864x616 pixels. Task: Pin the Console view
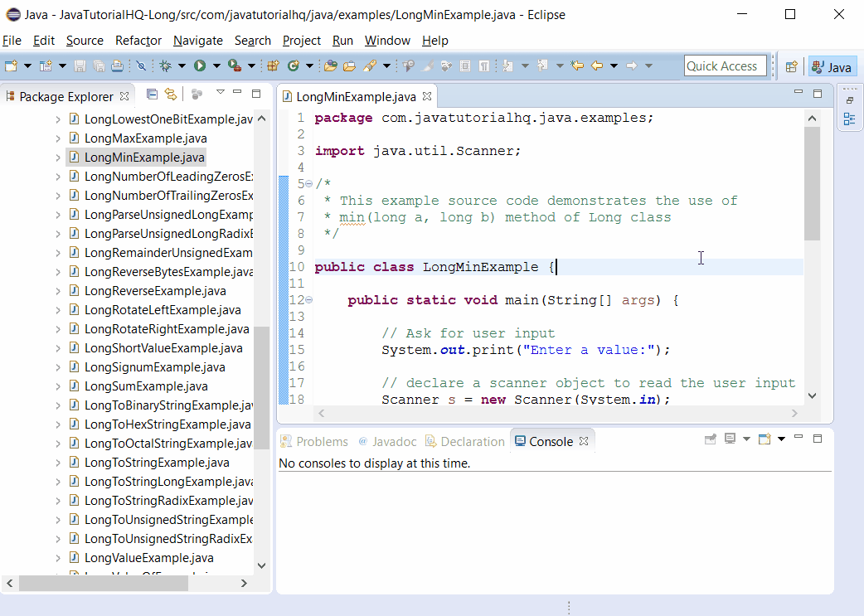[711, 439]
